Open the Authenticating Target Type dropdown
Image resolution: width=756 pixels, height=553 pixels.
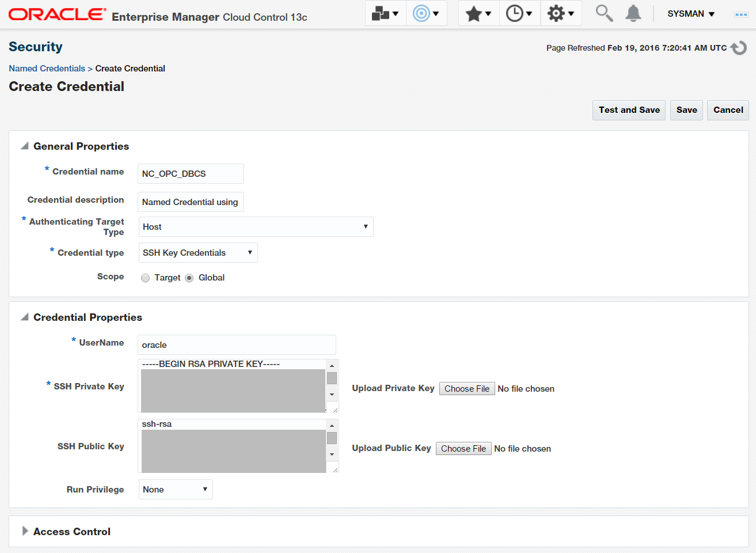click(256, 227)
